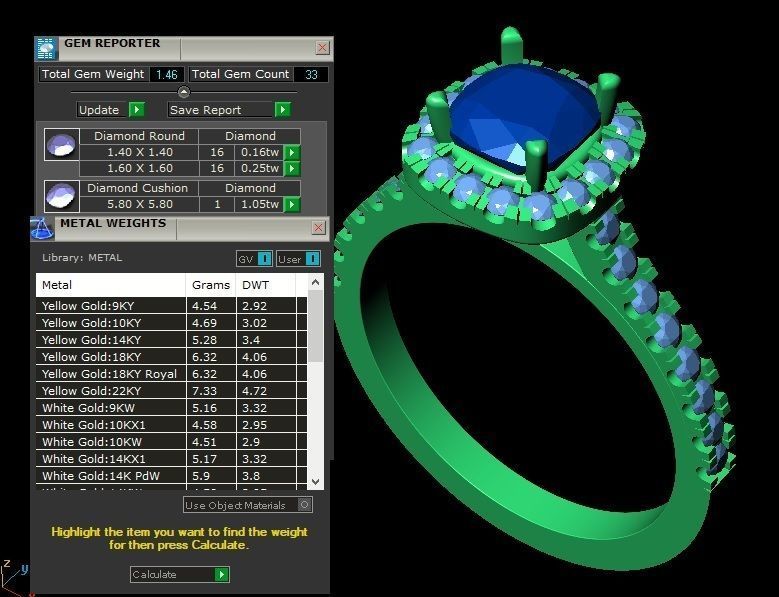Click the Metal column header
The image size is (779, 597).
[x=111, y=285]
